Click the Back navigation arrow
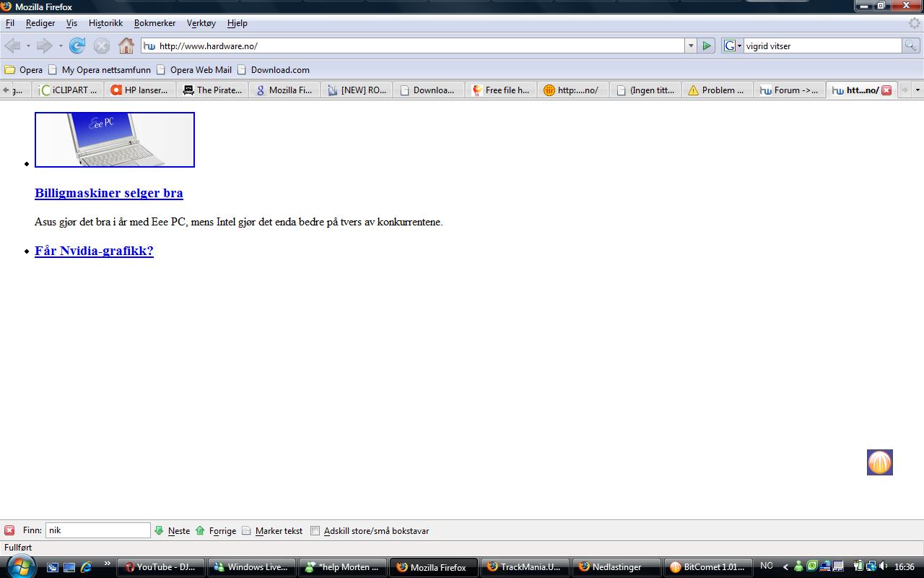The image size is (924, 578). [12, 46]
